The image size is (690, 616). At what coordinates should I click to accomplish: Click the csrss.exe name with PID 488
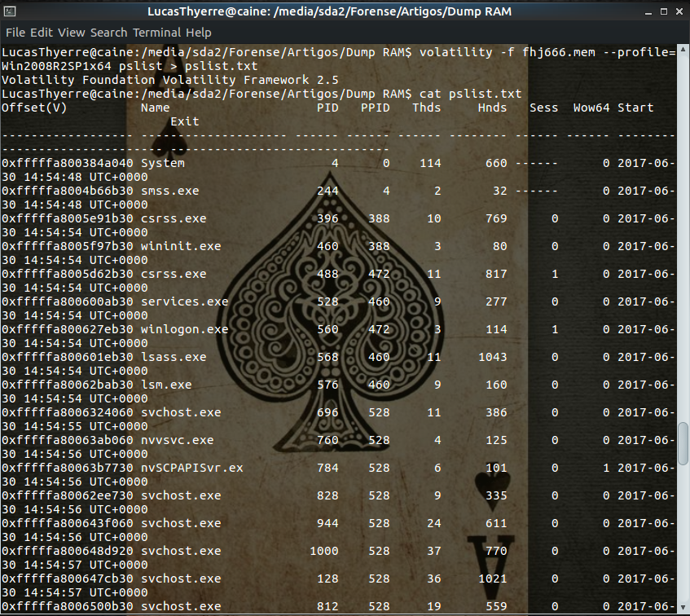pyautogui.click(x=174, y=274)
